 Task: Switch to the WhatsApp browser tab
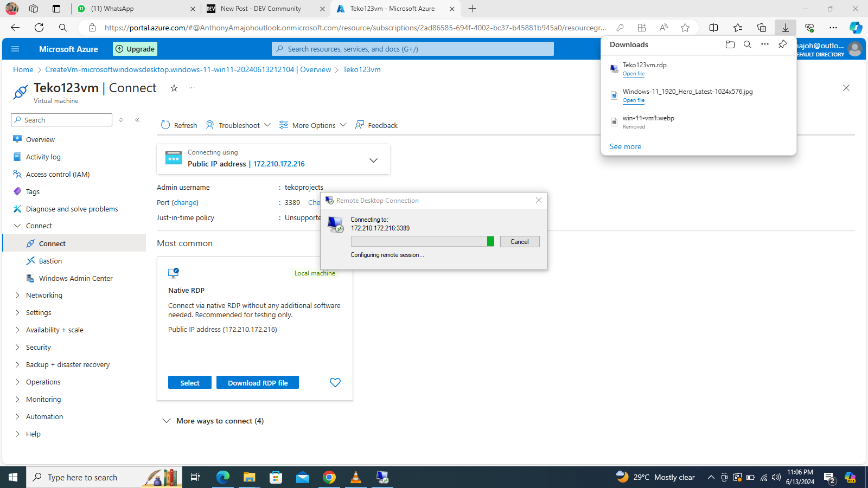(137, 9)
